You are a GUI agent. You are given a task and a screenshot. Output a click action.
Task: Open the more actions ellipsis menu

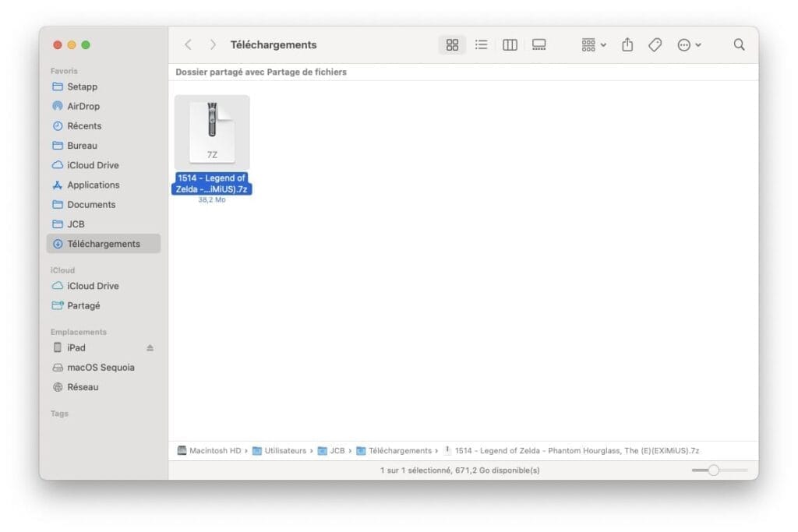click(689, 45)
